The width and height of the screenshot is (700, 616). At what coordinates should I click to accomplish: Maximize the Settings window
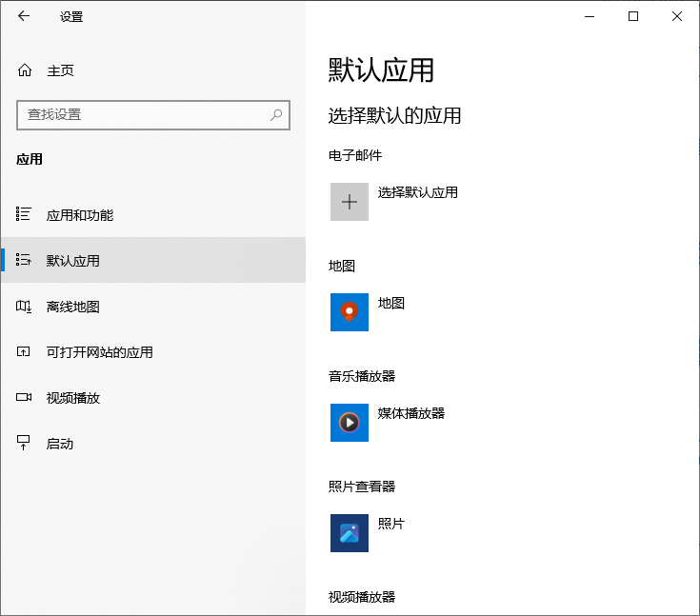click(x=633, y=16)
